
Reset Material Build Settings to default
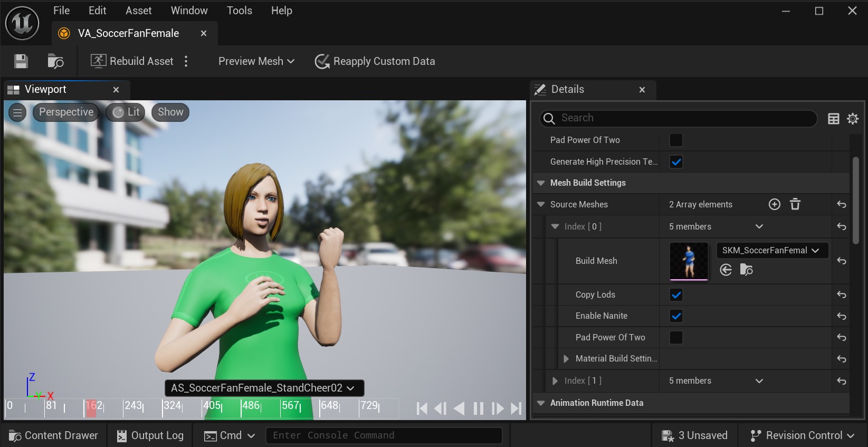[x=842, y=358]
